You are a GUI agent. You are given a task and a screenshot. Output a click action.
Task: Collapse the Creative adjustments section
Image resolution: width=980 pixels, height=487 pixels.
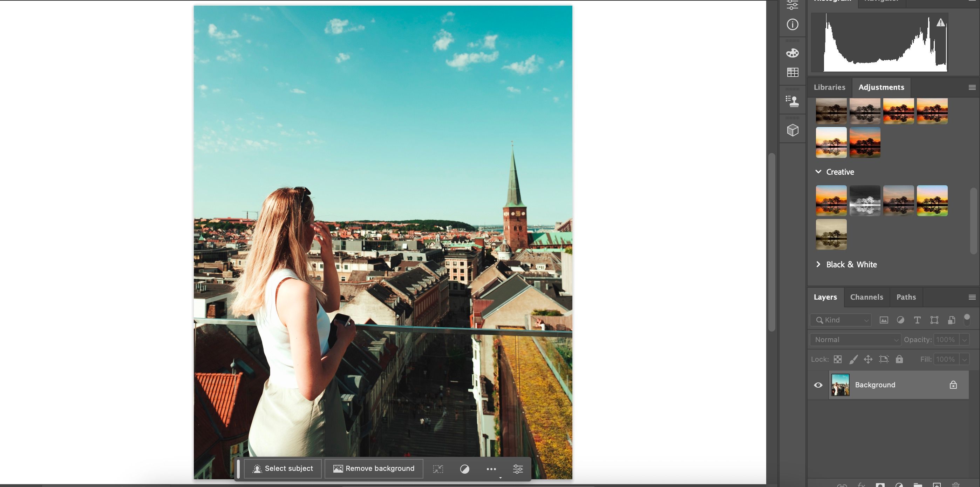click(818, 172)
